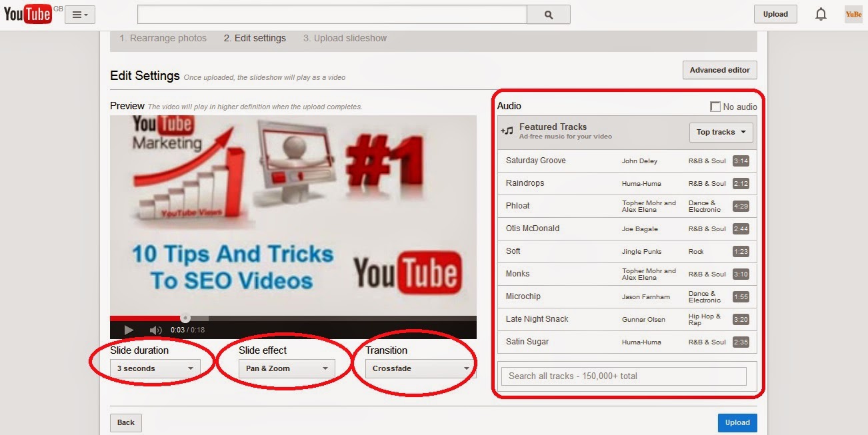Go to step 1 Rearrange photos
Screen dimensions: 868x435
[x=163, y=38]
